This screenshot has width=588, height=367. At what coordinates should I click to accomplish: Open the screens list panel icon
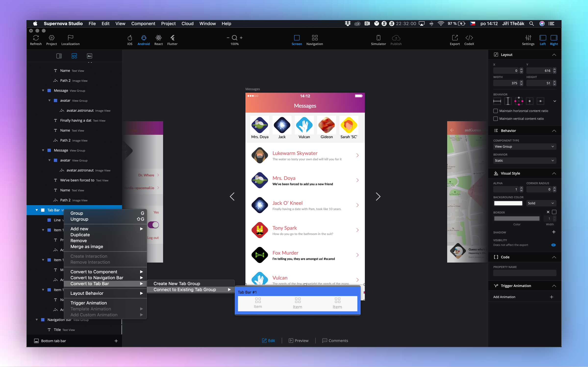click(x=59, y=56)
